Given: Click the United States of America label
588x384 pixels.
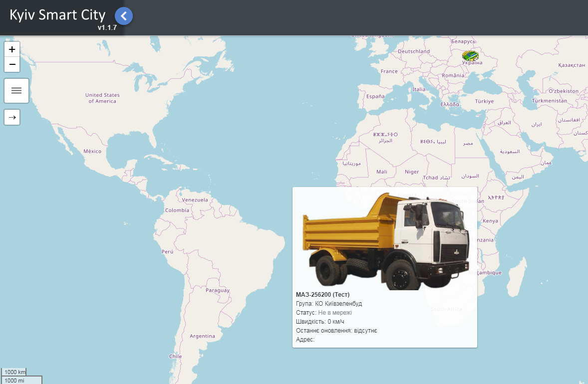Looking at the screenshot, I should [102, 98].
